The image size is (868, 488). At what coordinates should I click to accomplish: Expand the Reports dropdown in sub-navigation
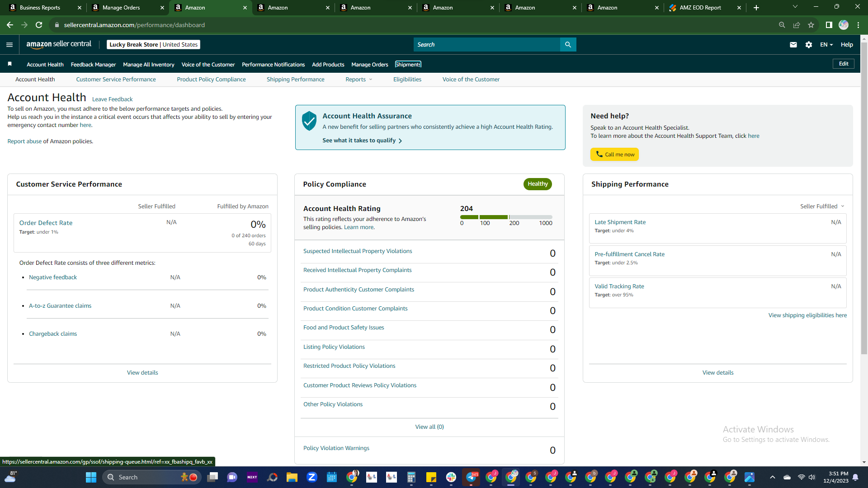pyautogui.click(x=359, y=80)
